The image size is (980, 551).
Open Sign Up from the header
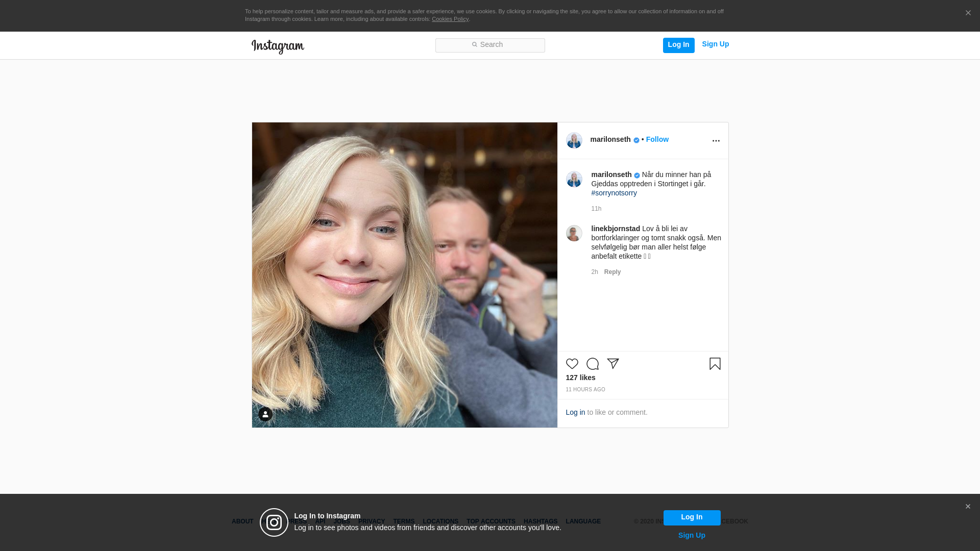pyautogui.click(x=715, y=44)
